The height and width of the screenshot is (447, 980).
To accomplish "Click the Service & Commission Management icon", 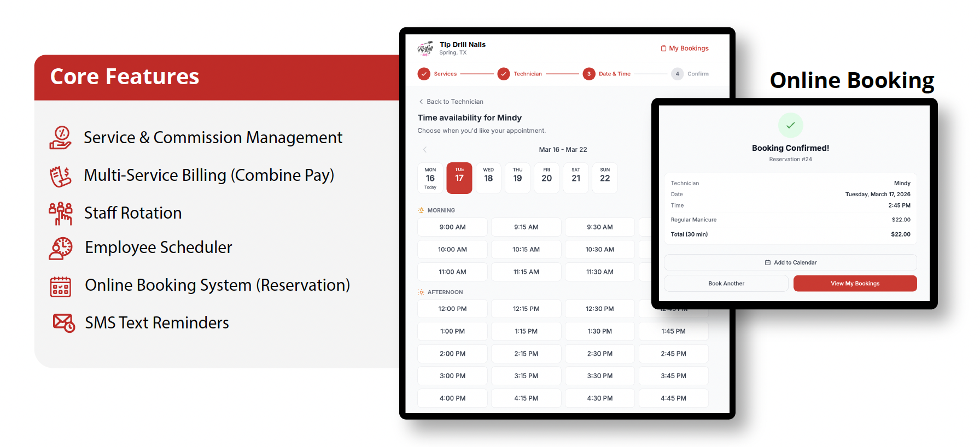I will (60, 138).
